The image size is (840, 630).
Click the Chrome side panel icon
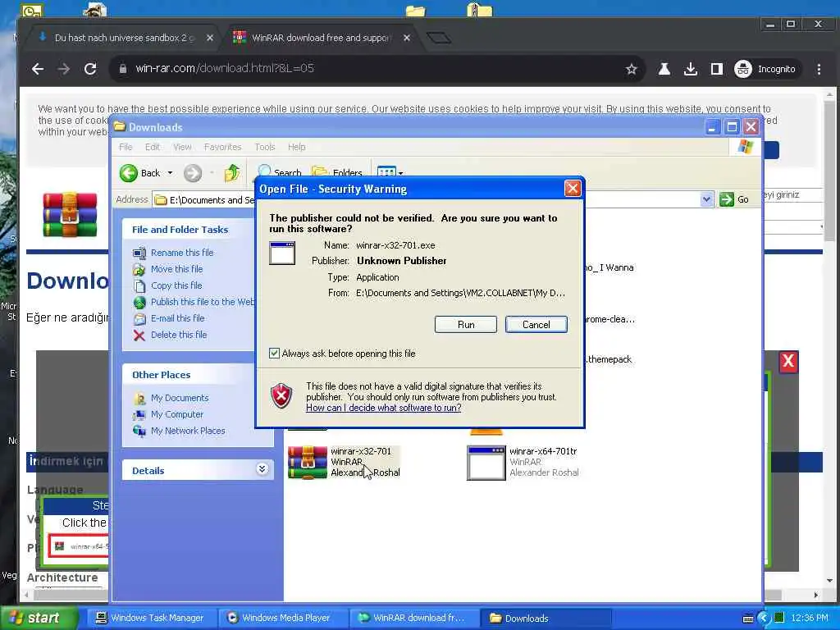pyautogui.click(x=717, y=69)
